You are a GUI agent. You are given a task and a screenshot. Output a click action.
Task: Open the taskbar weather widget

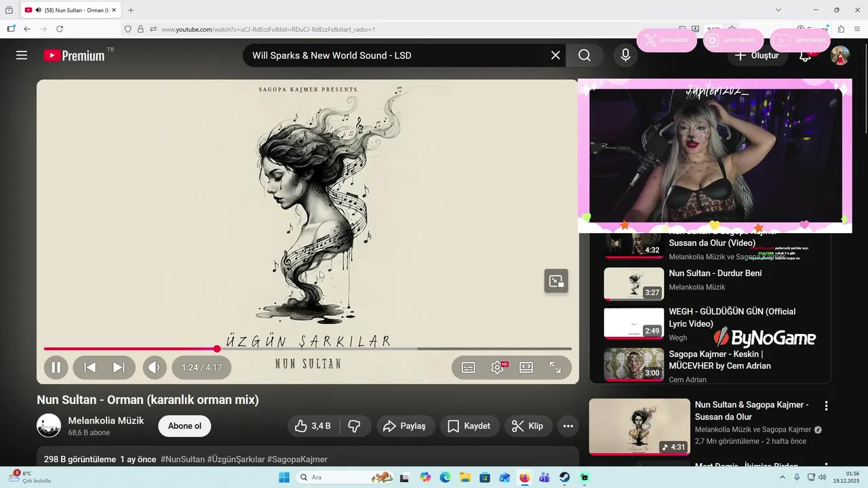coord(31,477)
